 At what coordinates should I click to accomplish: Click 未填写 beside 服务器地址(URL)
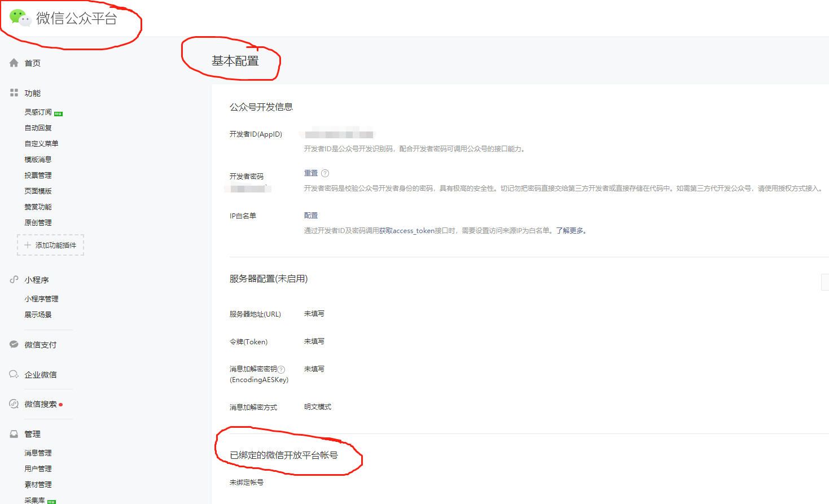314,314
